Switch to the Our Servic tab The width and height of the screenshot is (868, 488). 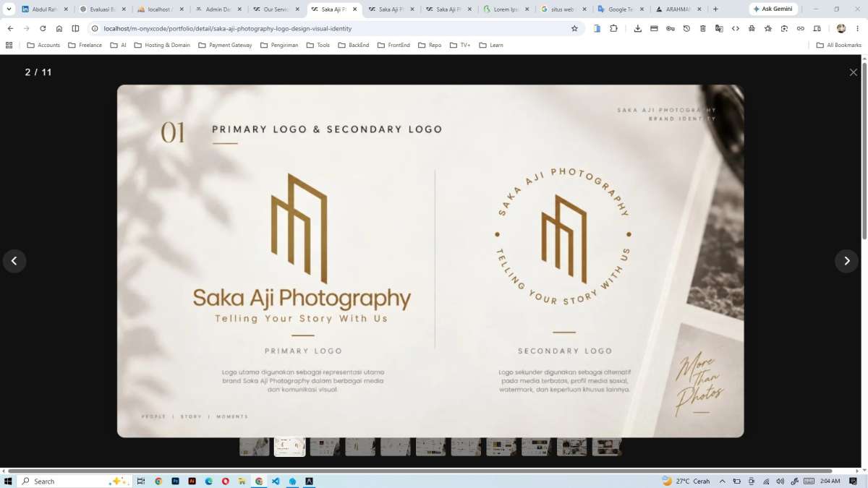click(276, 9)
